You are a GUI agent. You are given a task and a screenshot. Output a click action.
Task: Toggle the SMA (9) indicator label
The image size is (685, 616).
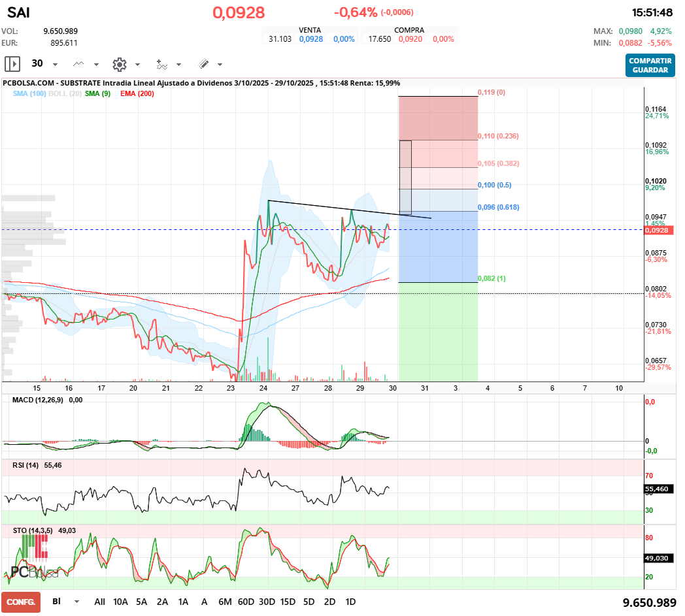tap(97, 93)
